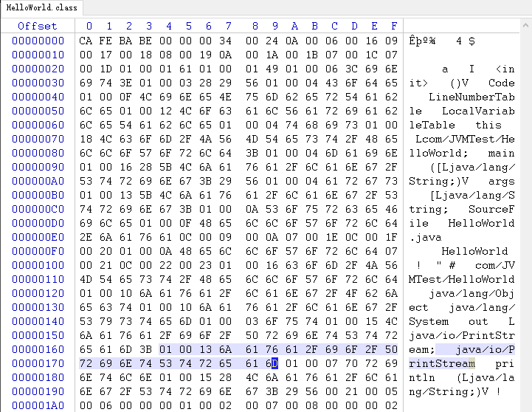Select the 00000170 offset row label

(37, 363)
